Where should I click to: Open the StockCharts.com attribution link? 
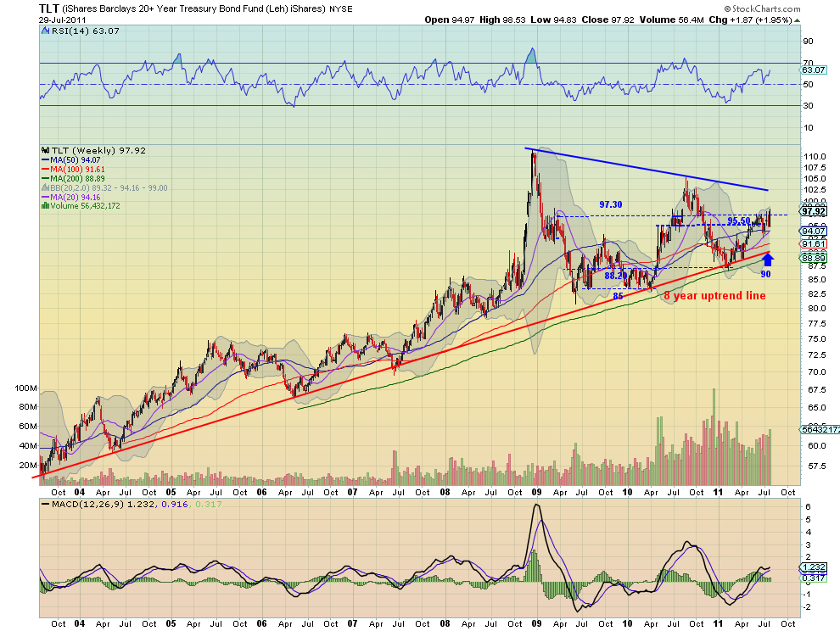(762, 8)
